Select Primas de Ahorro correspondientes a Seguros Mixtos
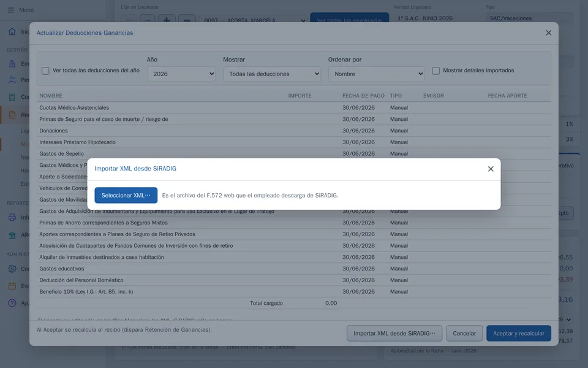Viewport: 588px width, 368px height. [x=294, y=223]
